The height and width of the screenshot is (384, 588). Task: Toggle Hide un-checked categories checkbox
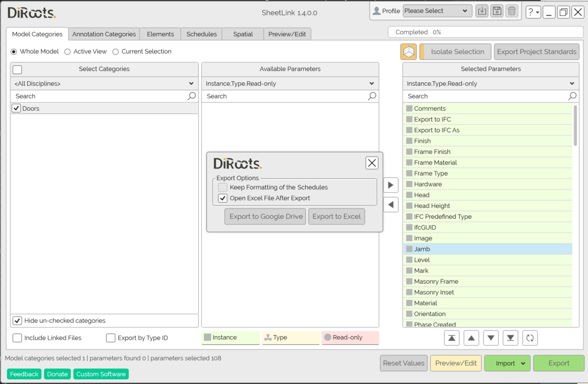pos(18,321)
